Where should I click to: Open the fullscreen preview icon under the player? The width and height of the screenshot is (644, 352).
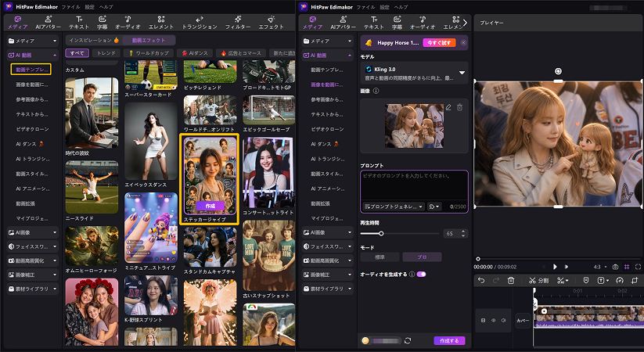(638, 267)
